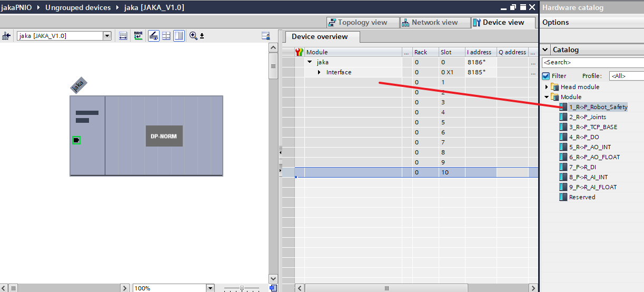The image size is (644, 292).
Task: Switch to the Topology view tab
Action: click(358, 22)
